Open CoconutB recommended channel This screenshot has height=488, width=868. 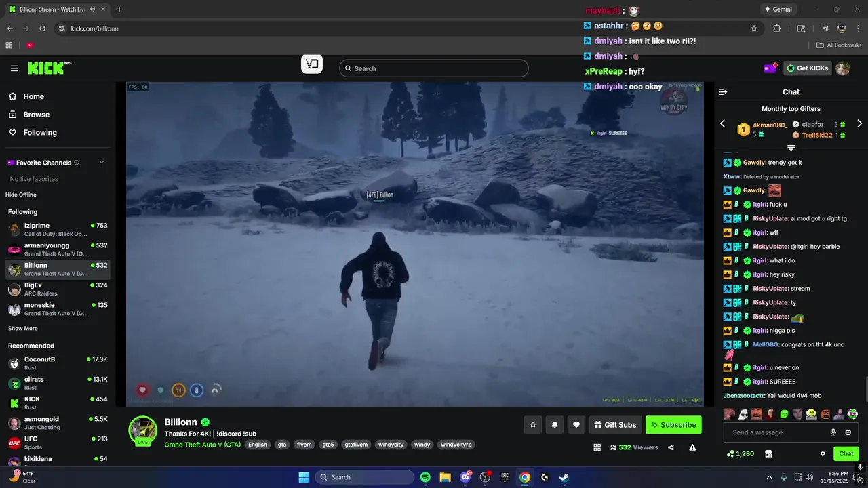tap(58, 363)
